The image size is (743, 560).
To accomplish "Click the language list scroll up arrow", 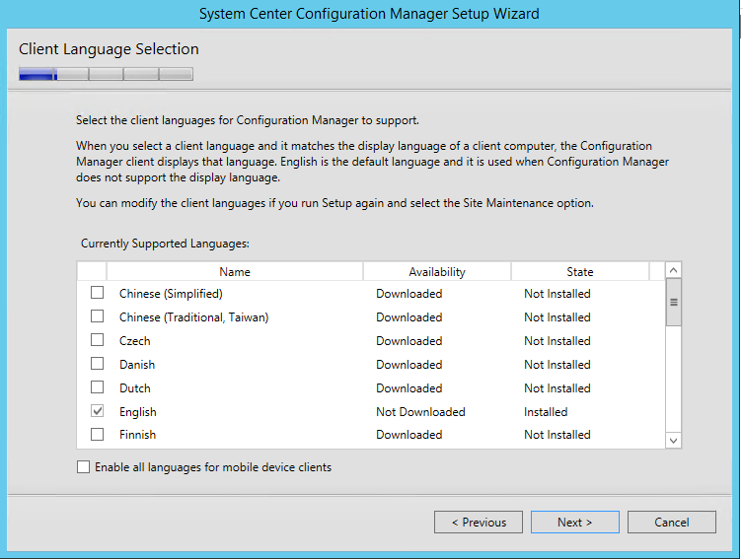I will (673, 270).
